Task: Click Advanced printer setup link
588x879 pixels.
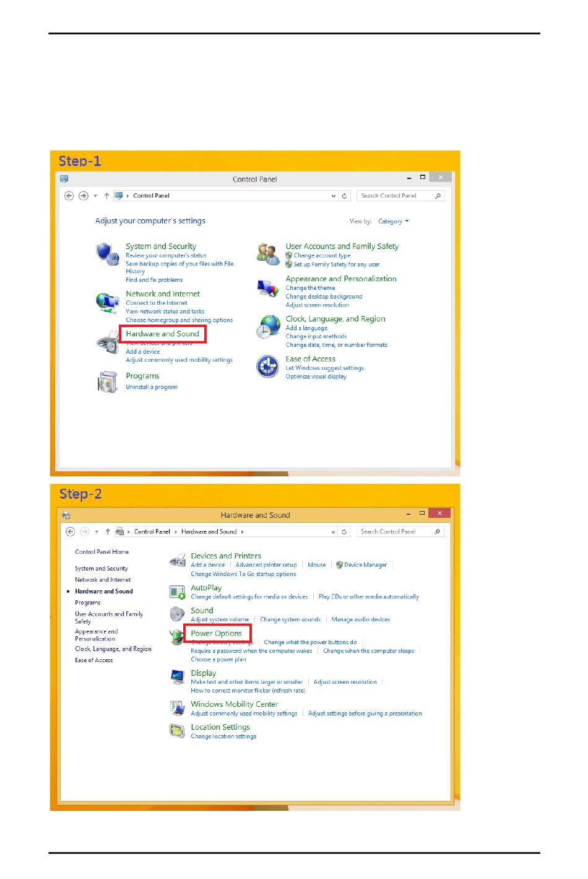Action: (266, 565)
